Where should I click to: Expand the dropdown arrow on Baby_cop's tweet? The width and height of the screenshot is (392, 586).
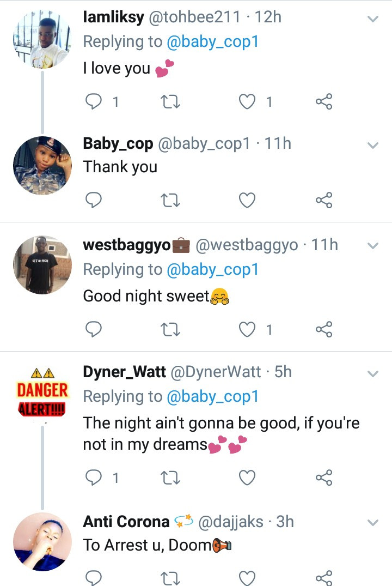tap(373, 145)
